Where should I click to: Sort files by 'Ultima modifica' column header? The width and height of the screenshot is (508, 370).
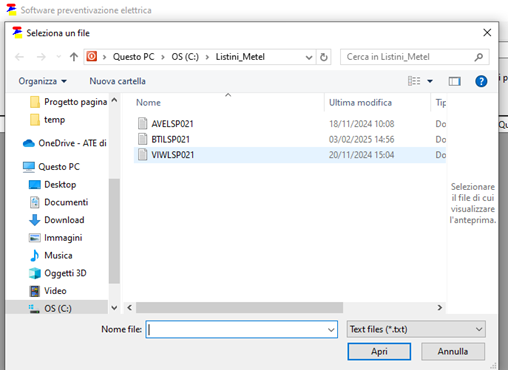pos(360,102)
